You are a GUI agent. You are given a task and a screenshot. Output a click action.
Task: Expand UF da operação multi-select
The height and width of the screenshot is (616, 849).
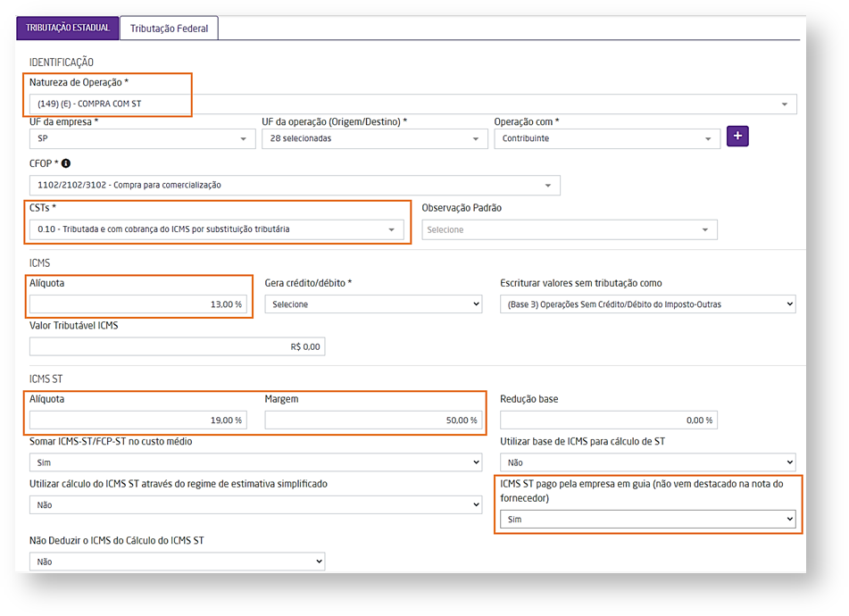375,138
